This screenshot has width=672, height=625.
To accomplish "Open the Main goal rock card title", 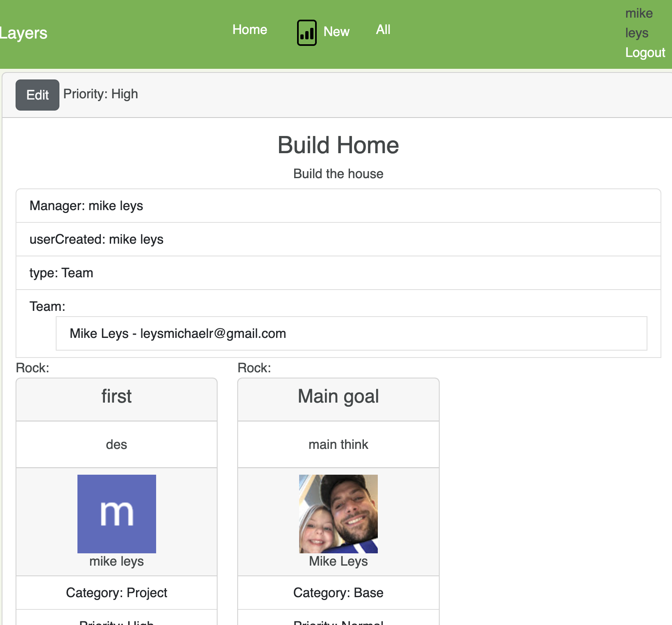I will pos(338,396).
